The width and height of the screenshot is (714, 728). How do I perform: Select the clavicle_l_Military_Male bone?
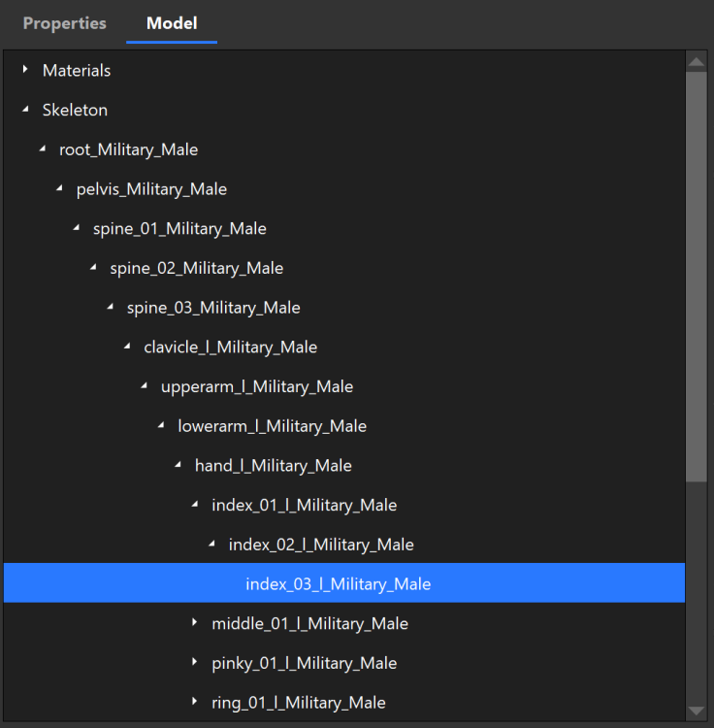point(230,347)
